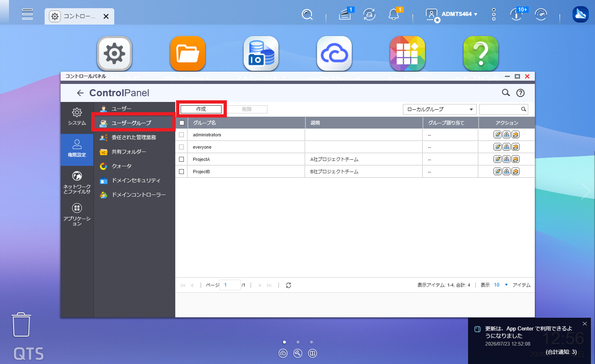595x364 pixels.
Task: Open the external devices icon in top bar
Action: (x=369, y=15)
